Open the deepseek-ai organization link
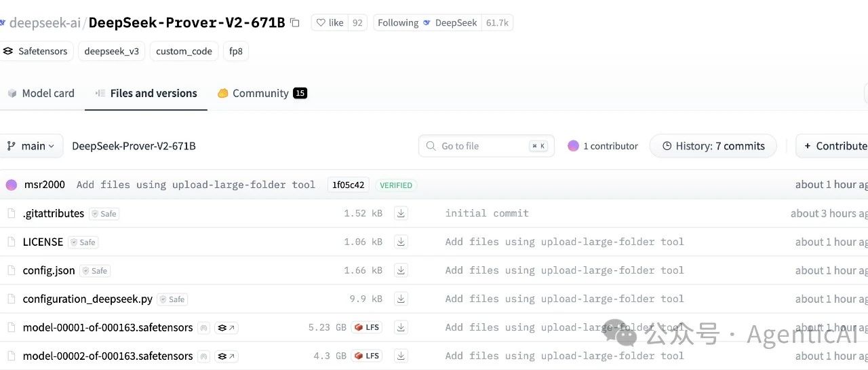 coord(44,22)
